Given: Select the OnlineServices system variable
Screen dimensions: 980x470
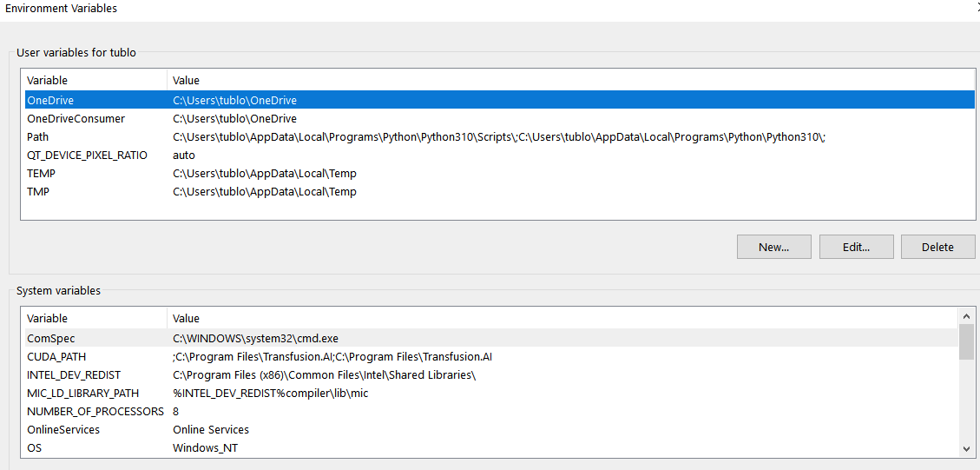Looking at the screenshot, I should tap(491, 429).
